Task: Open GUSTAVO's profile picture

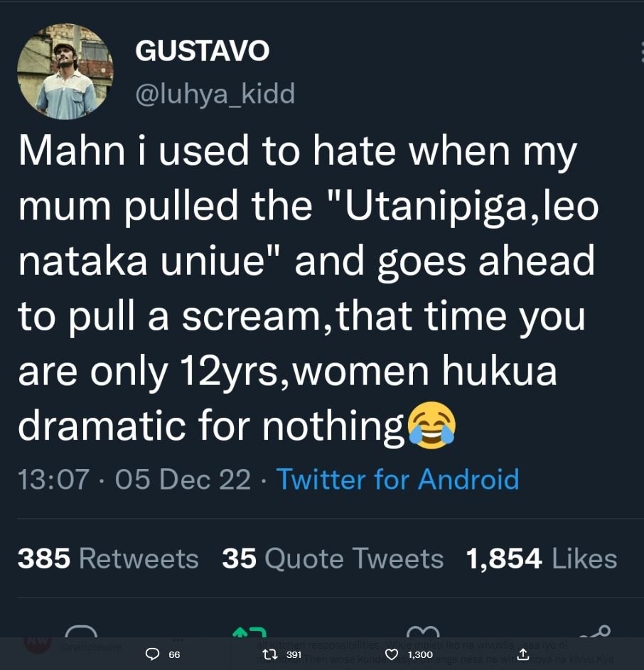Action: 65,71
